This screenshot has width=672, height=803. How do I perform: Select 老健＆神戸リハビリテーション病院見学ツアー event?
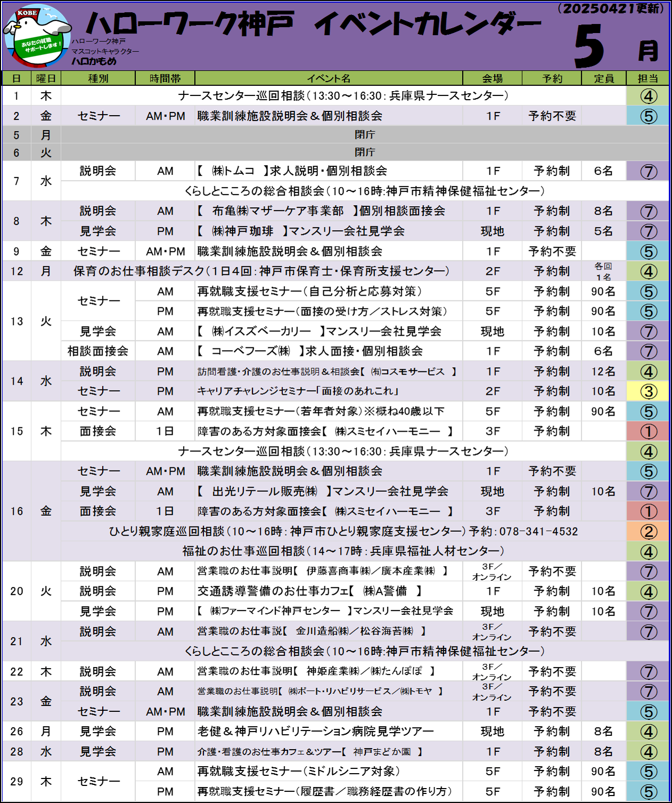(x=316, y=731)
